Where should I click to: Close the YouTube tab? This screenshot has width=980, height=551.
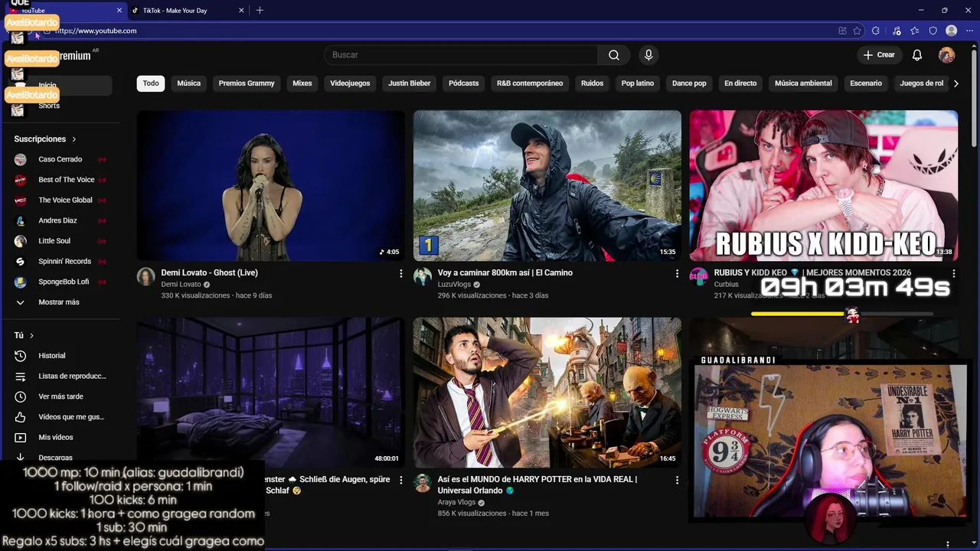click(x=119, y=11)
